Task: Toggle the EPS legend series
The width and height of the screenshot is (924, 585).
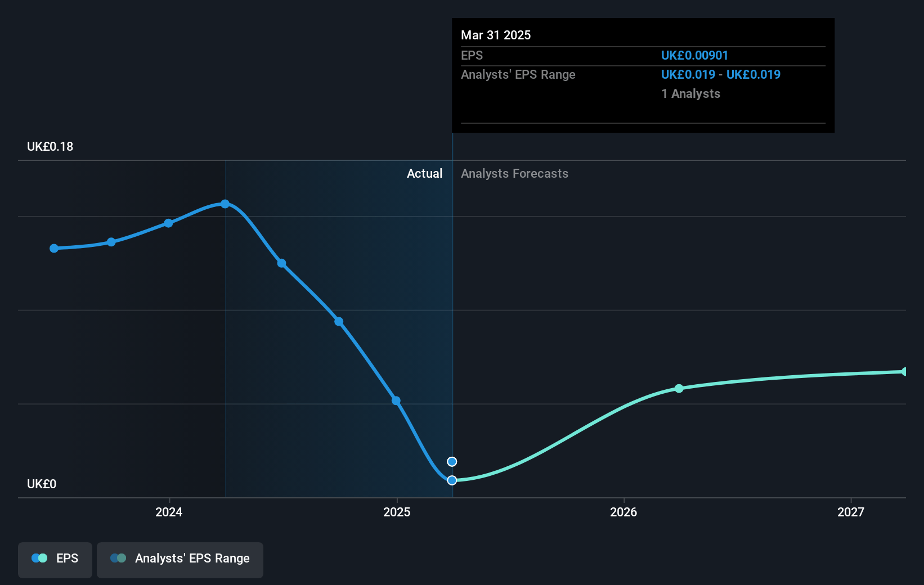Action: point(55,560)
